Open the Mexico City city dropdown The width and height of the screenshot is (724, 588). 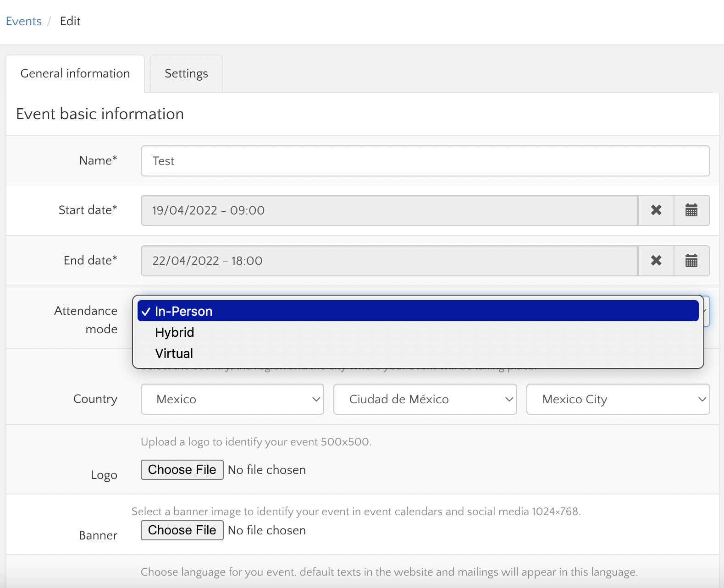pos(618,399)
